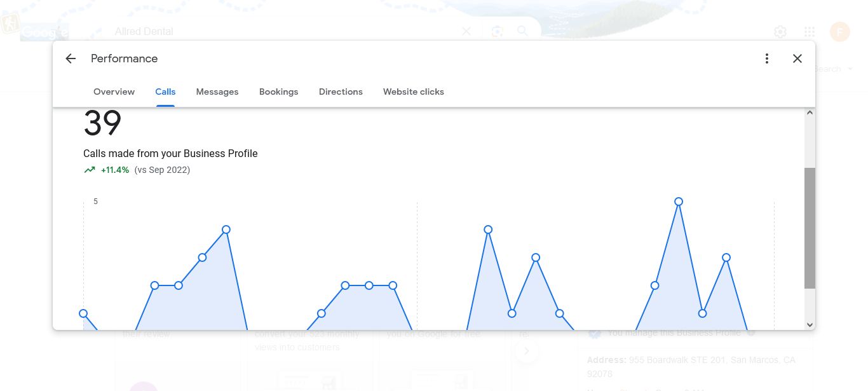The image size is (868, 391).
Task: Click the vertical scrollbar thumb
Action: pyautogui.click(x=810, y=228)
